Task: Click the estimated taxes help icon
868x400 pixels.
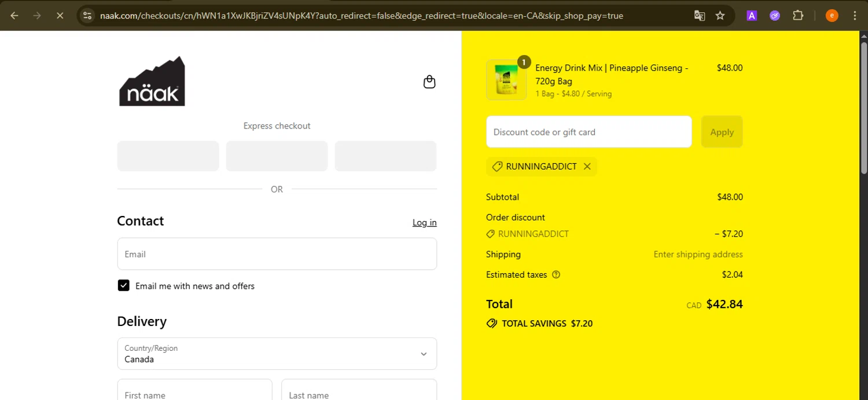Action: 556,275
